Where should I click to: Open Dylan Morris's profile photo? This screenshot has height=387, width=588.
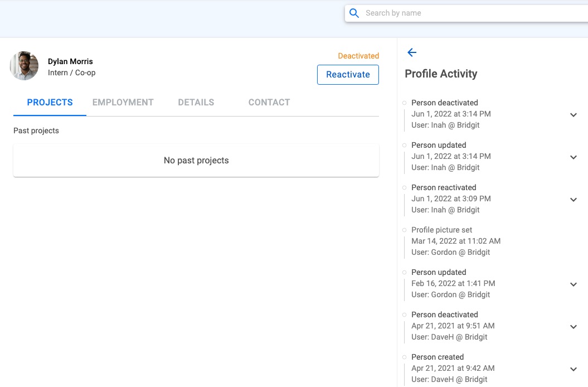24,66
